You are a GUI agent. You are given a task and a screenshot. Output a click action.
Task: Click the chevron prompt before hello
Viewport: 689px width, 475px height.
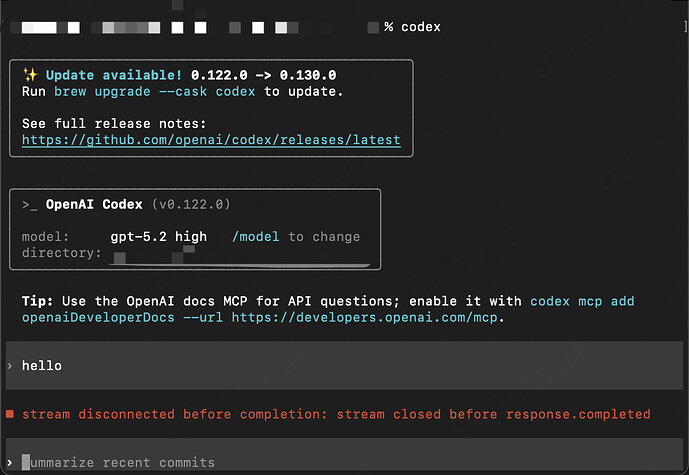coord(10,366)
